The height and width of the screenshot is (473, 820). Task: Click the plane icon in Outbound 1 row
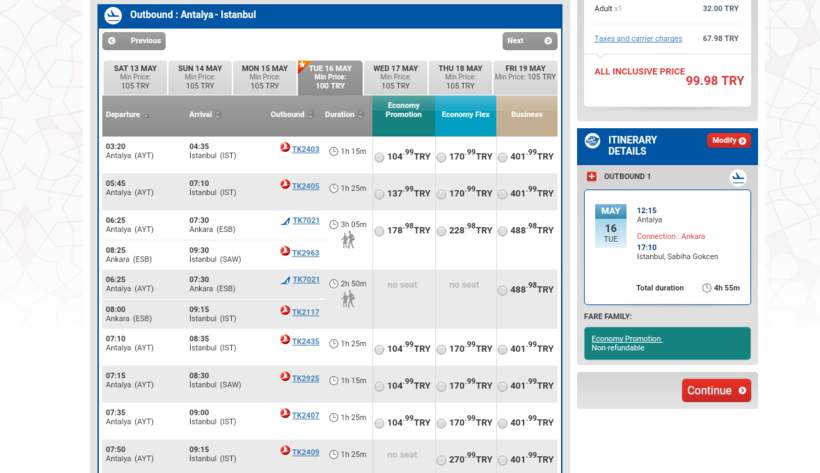[738, 178]
